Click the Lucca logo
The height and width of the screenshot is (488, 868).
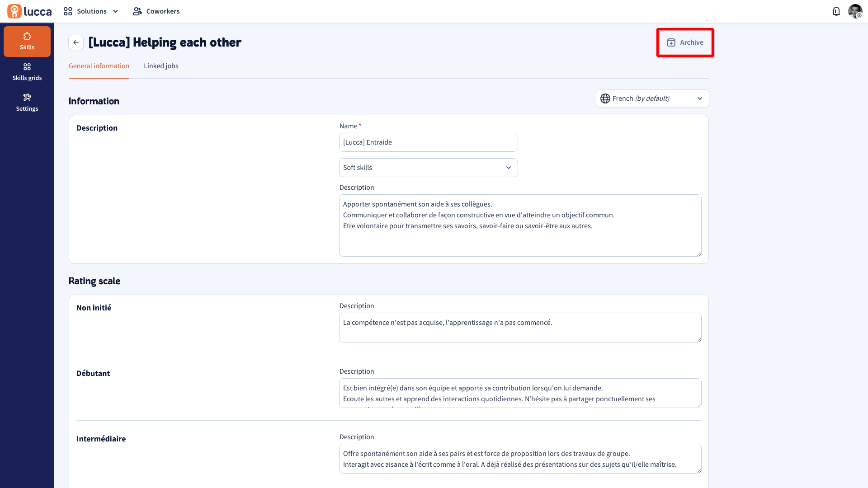pos(29,11)
